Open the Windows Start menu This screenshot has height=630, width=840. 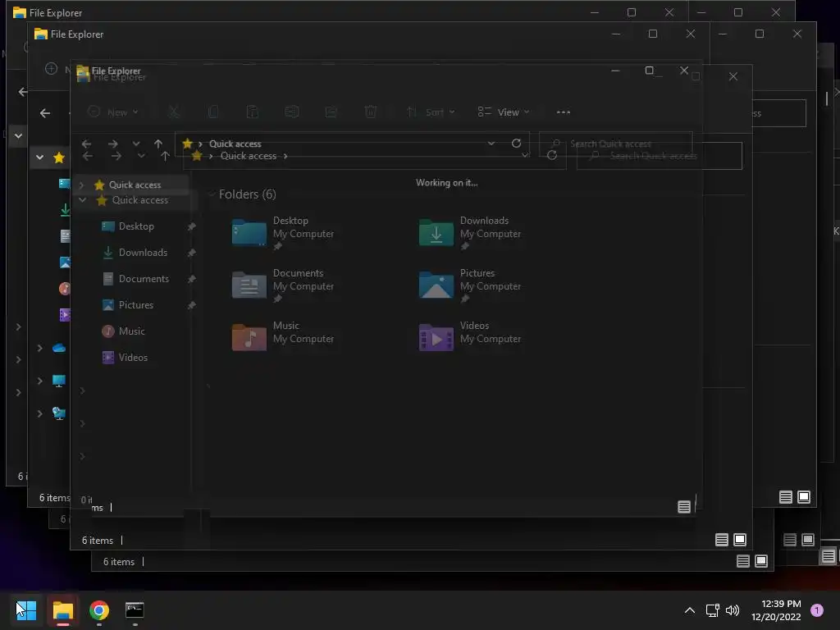click(x=25, y=610)
